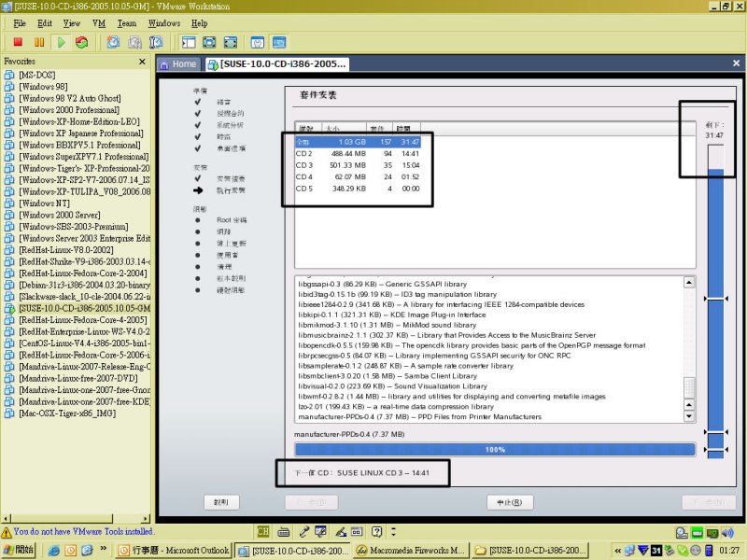
Task: Reset the virtual machine via red-green icon
Action: (x=82, y=42)
